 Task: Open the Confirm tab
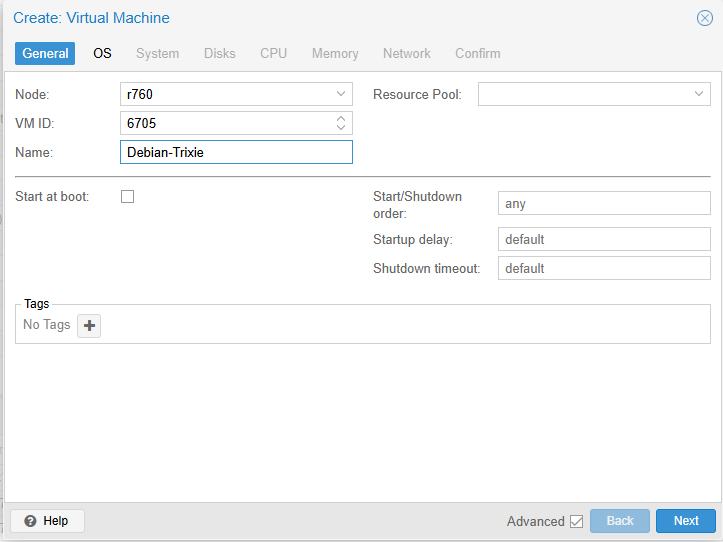[x=478, y=53]
